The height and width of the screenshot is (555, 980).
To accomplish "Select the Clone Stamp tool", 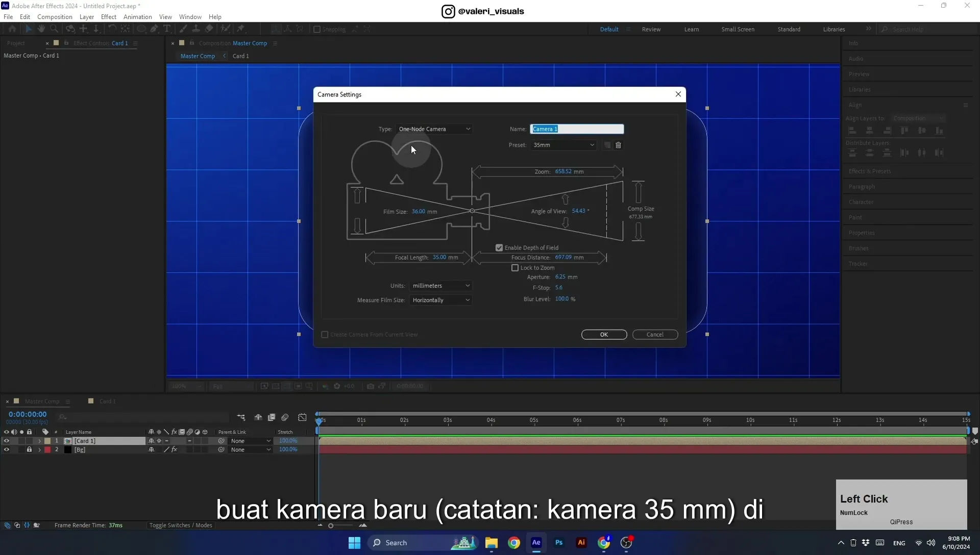I will 196,29.
